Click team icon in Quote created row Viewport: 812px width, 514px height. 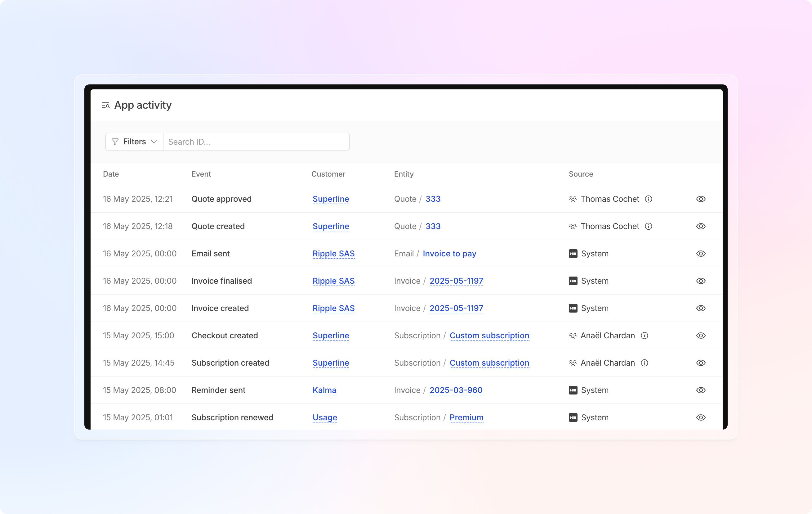point(573,227)
